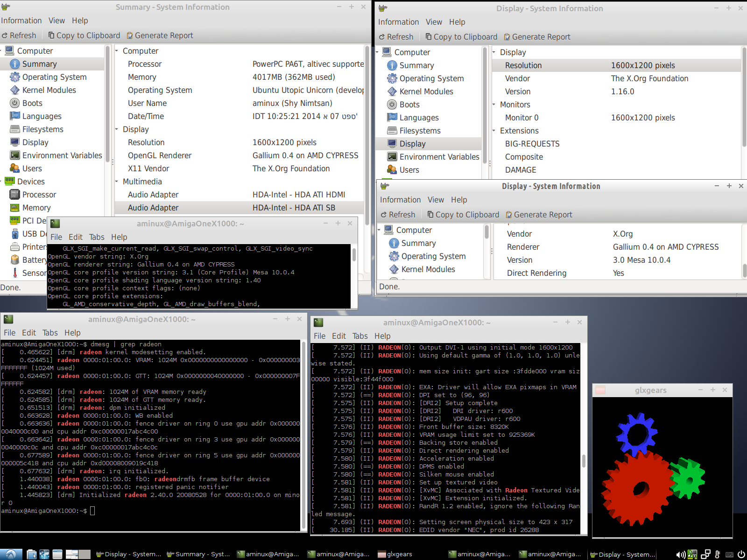
Task: Select Processor under the Devices tree
Action: (x=39, y=195)
